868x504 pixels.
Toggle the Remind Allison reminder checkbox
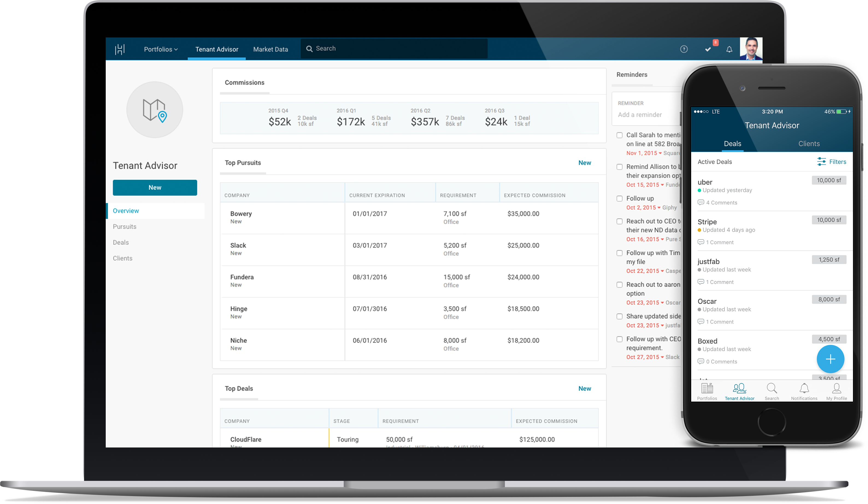click(x=619, y=167)
